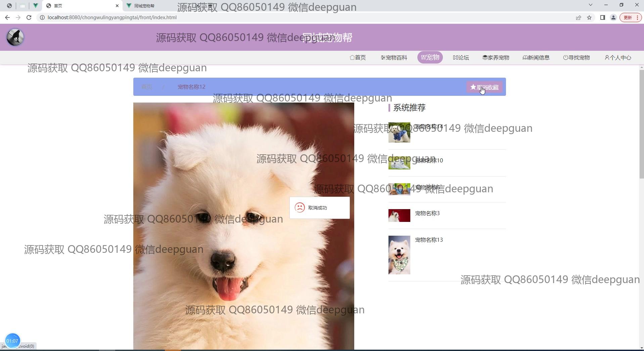Viewport: 644px width, 351px height.
Task: Click the 系统推荐 heading
Action: coord(409,108)
